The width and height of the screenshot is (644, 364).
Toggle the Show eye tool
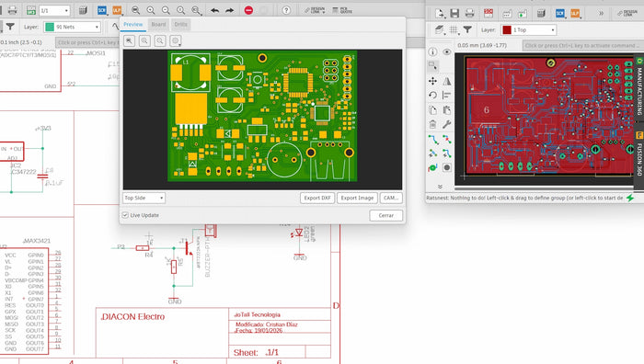(447, 51)
